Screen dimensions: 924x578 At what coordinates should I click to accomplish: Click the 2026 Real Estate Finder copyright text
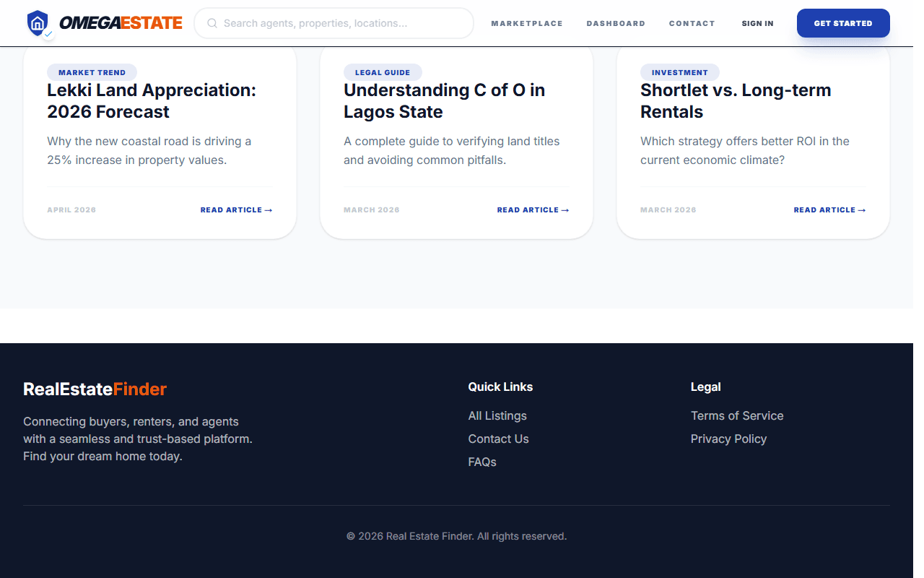(456, 537)
